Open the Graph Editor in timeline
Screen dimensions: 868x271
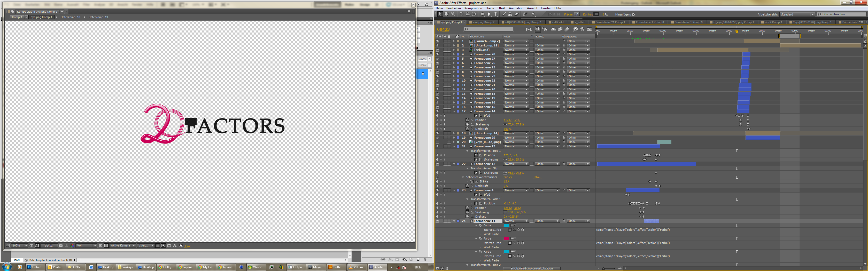(589, 30)
